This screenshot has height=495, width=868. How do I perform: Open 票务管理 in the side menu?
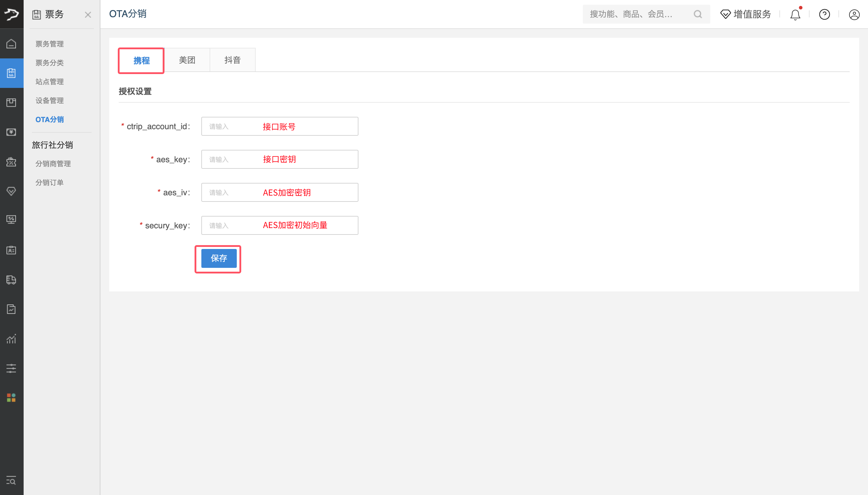[x=50, y=44]
